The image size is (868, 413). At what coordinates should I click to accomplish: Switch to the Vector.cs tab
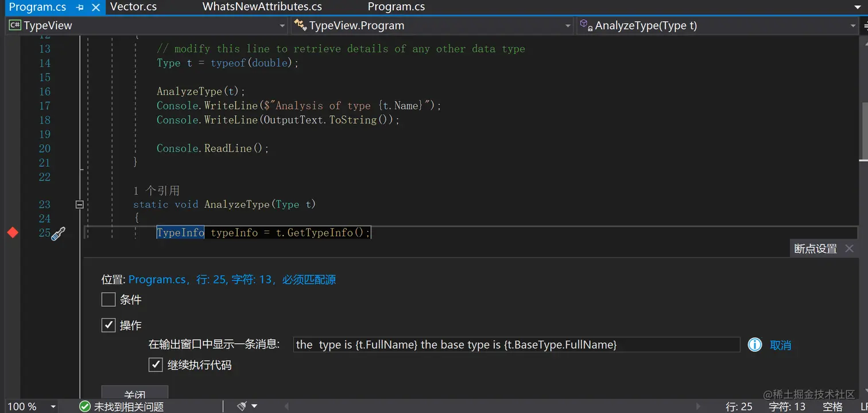pyautogui.click(x=133, y=7)
